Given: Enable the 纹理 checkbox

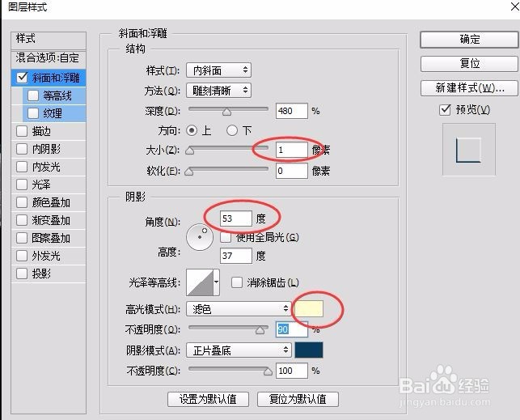Looking at the screenshot, I should click(x=33, y=113).
